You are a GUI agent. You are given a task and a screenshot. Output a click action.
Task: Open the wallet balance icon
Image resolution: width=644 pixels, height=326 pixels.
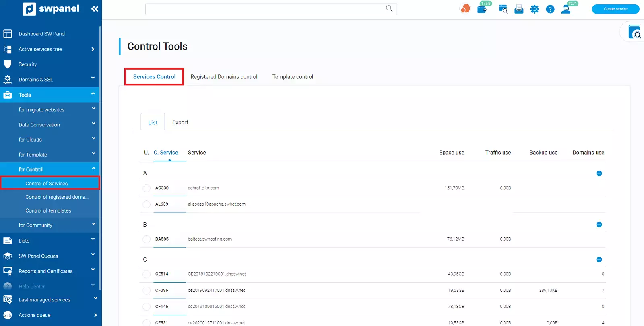[482, 9]
